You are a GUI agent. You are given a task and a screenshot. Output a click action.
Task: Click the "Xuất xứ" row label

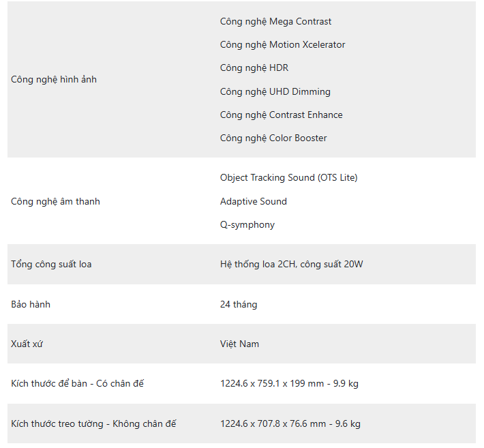pos(27,344)
